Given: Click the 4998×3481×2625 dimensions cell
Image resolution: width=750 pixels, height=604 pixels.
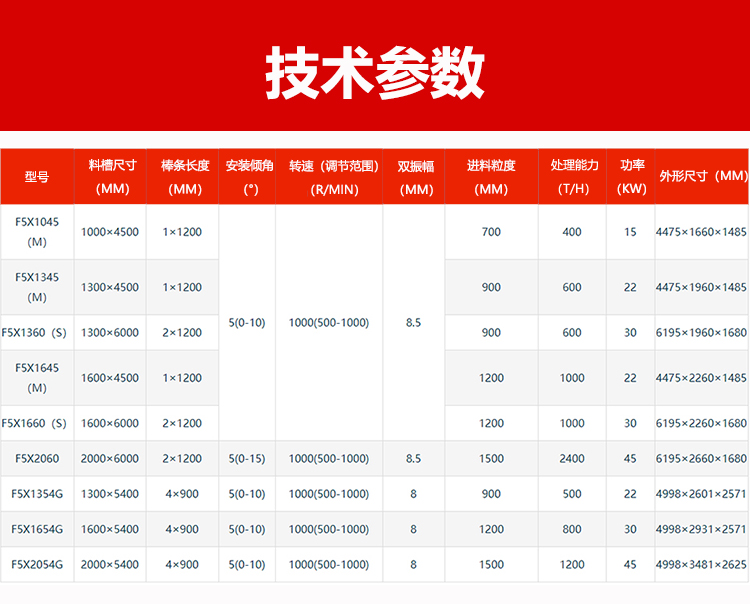Looking at the screenshot, I should pyautogui.click(x=701, y=565).
